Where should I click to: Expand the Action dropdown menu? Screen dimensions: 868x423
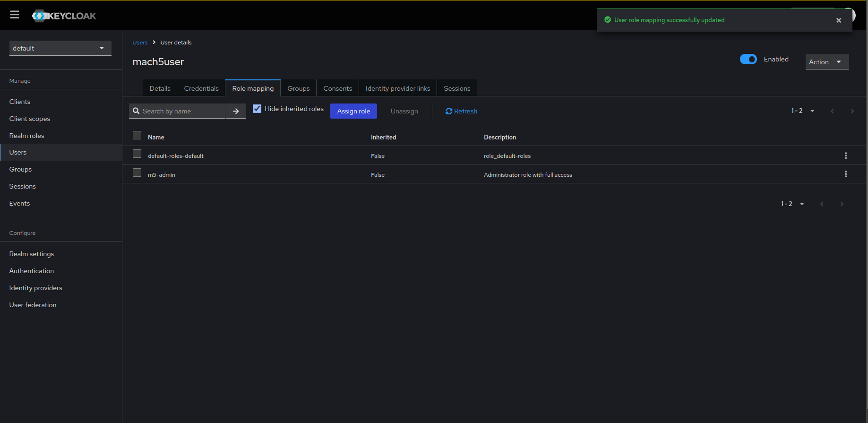click(x=826, y=62)
